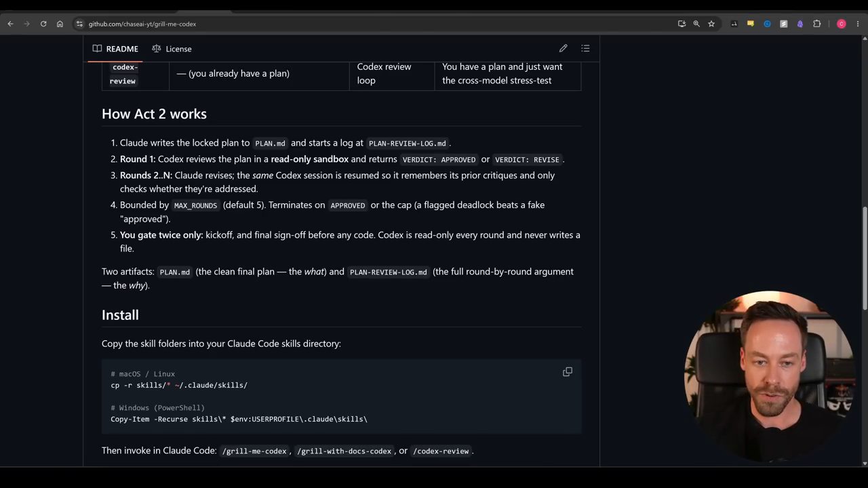Open the zoom magnifier in address bar
868x488 pixels.
tap(696, 24)
